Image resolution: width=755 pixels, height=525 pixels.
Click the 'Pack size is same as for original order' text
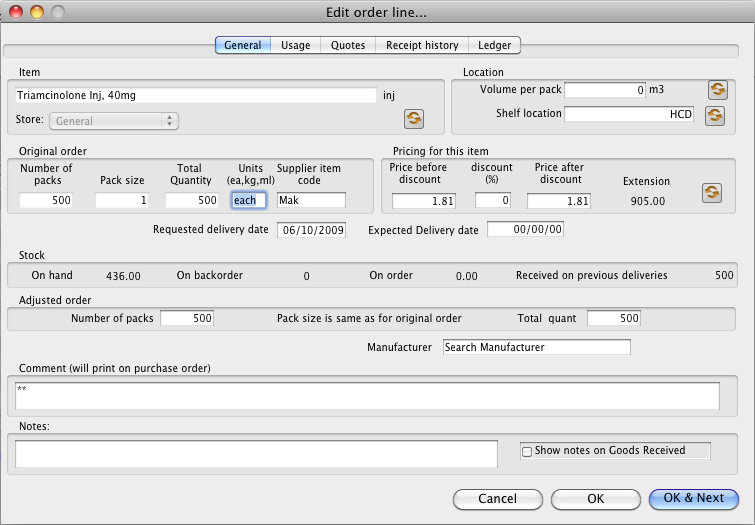(369, 318)
